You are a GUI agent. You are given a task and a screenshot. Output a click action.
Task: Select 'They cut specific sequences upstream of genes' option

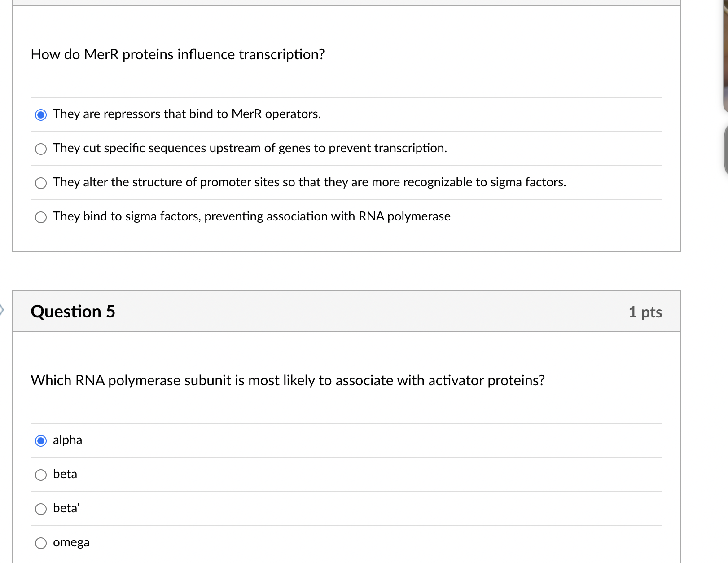41,149
